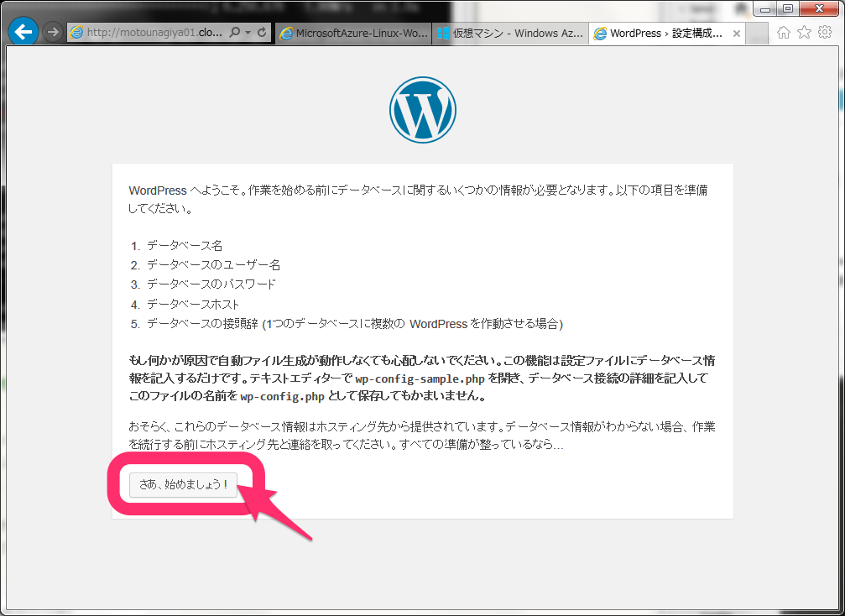The image size is (845, 616).
Task: Restore down the browser window
Action: pyautogui.click(x=788, y=8)
